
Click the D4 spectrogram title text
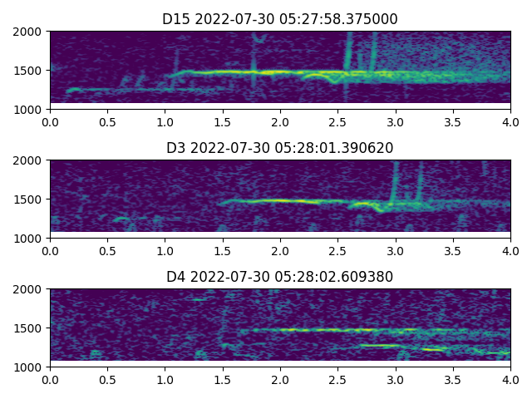pyautogui.click(x=280, y=277)
